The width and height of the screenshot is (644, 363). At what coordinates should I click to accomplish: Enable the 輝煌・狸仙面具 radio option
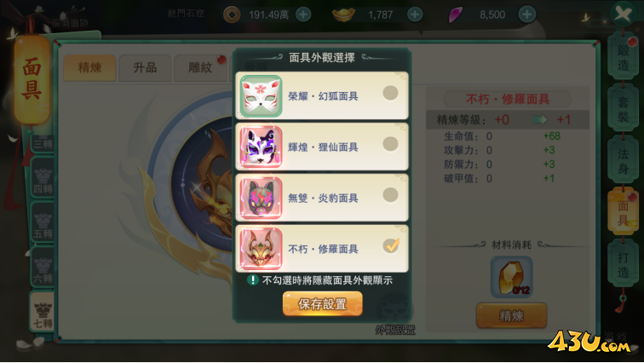coord(390,144)
